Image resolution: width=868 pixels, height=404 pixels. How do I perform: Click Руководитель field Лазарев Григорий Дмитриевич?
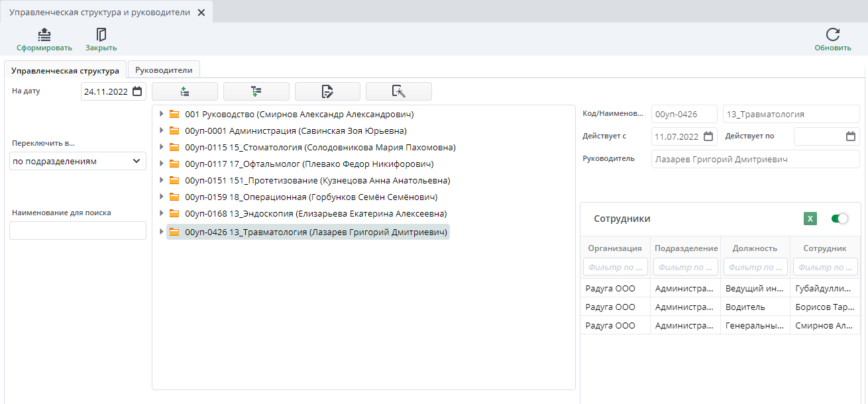click(x=755, y=159)
